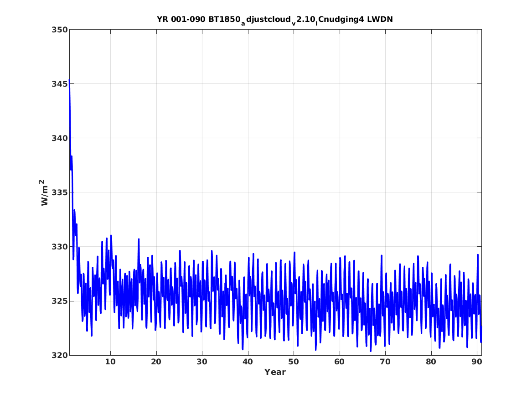The image size is (532, 399).
Task: Click the plot title ending in LWDN
Action: tap(275, 20)
